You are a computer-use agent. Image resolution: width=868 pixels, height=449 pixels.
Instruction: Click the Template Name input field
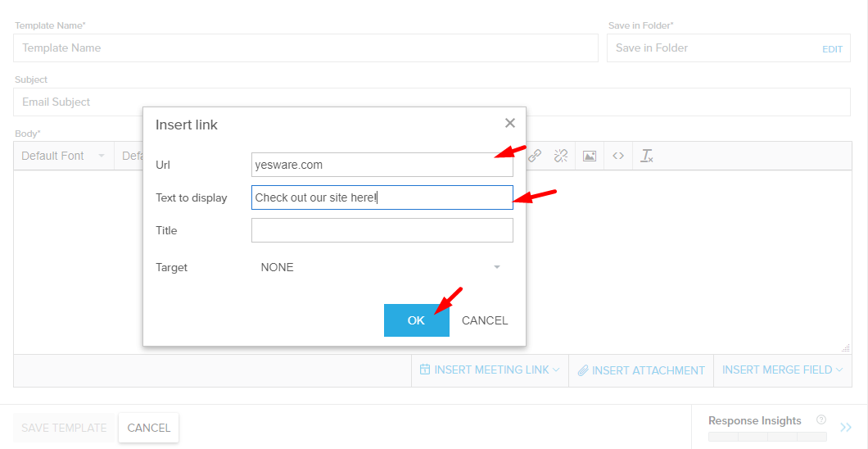[305, 48]
